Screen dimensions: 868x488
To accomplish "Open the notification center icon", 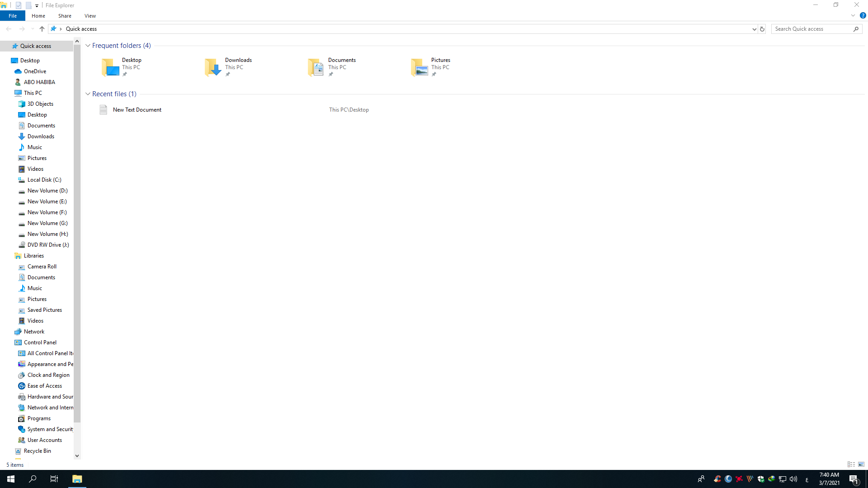I will [854, 479].
